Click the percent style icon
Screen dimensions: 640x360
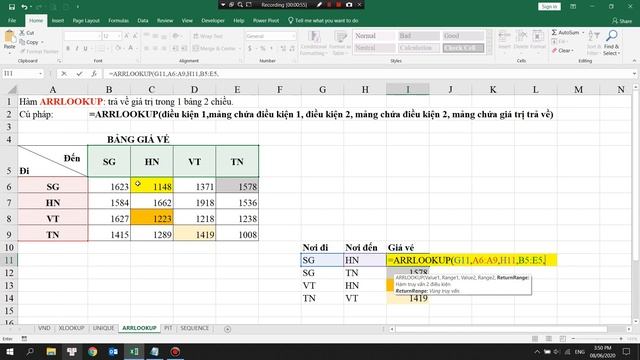263,49
